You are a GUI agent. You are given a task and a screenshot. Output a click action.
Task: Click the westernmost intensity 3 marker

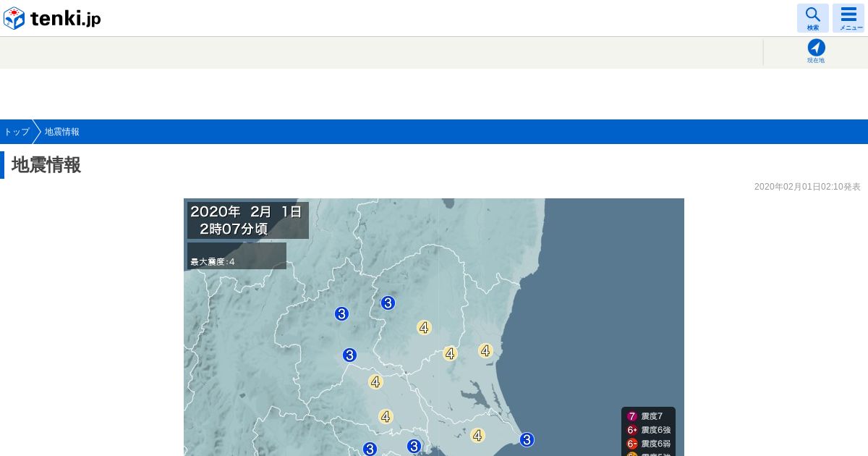tap(342, 314)
